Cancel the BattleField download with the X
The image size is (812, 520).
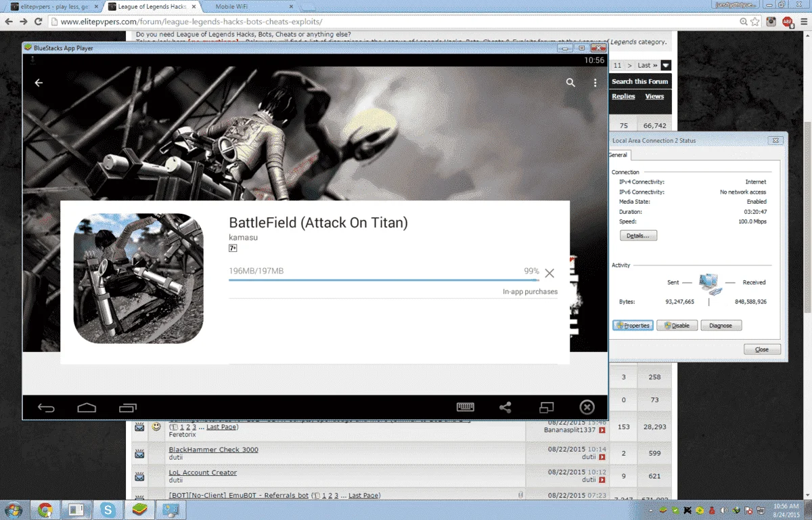coord(549,273)
